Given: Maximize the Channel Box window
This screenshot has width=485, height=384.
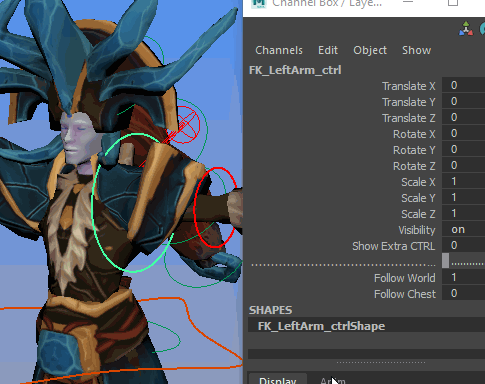Looking at the screenshot, I should [x=453, y=3].
